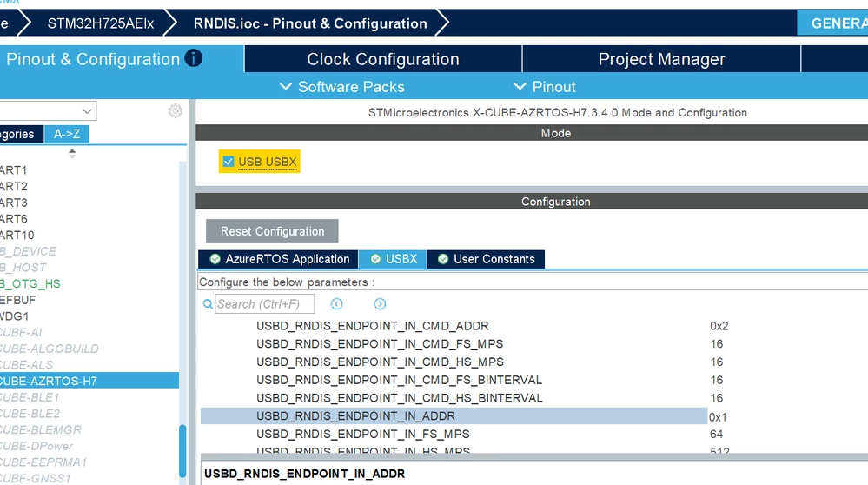Select USART10 in category list
This screenshot has width=868, height=485.
[x=17, y=235]
